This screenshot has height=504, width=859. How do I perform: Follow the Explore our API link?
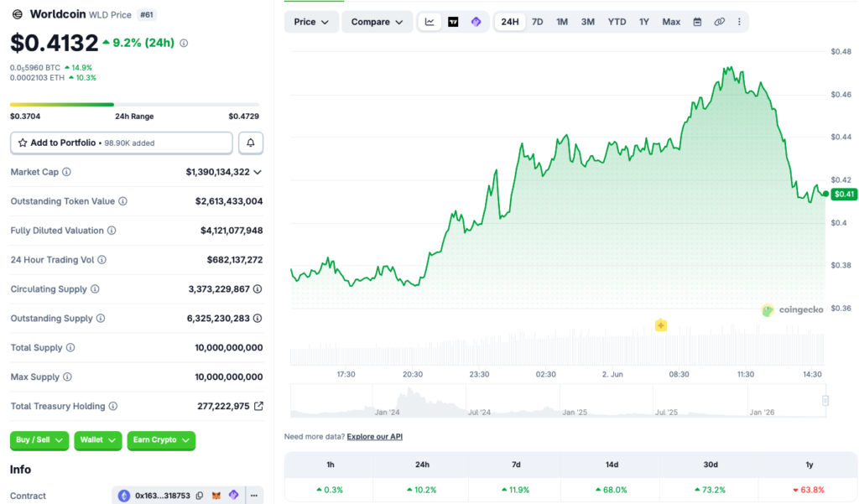point(375,437)
